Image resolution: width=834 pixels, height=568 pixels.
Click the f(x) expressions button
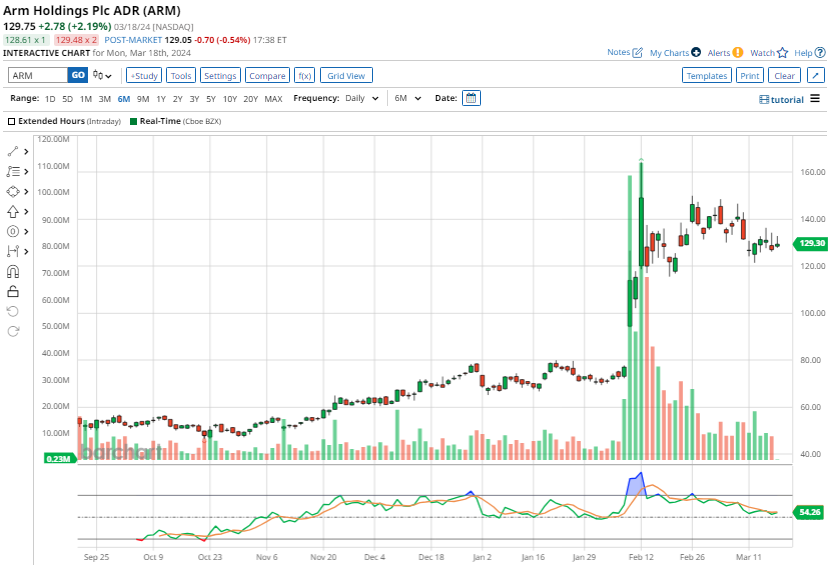(x=305, y=76)
